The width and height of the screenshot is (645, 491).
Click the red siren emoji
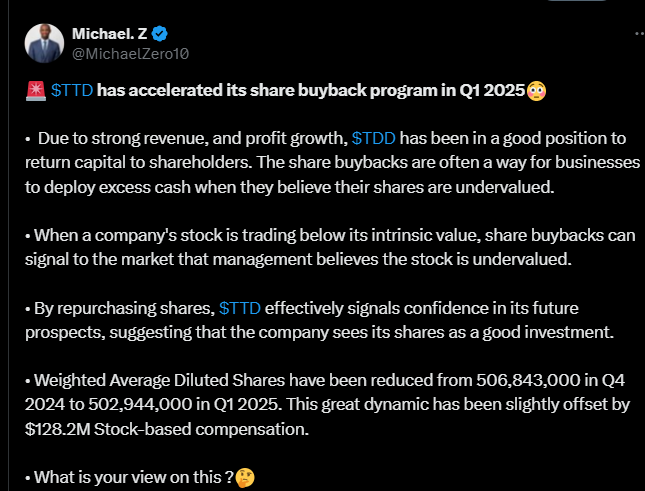point(35,92)
